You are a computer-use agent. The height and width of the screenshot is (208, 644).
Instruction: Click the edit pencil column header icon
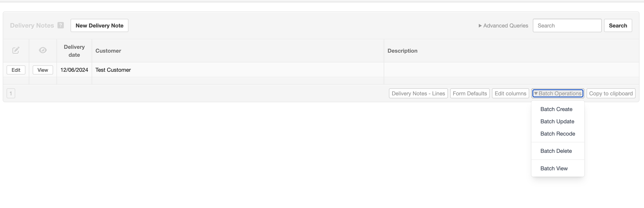click(16, 51)
